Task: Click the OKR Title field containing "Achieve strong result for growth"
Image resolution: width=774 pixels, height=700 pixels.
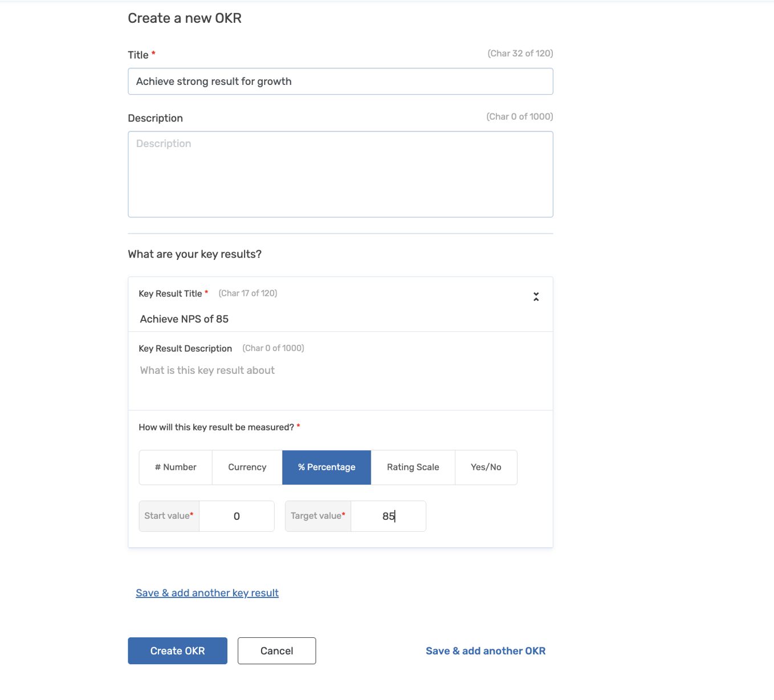Action: click(x=340, y=81)
